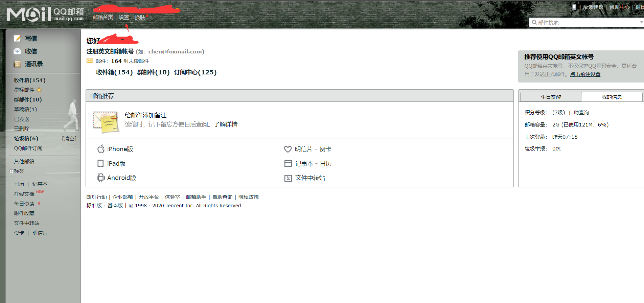644x303 pixels.
Task: Expand the 标签 tree node
Action: tap(11, 171)
